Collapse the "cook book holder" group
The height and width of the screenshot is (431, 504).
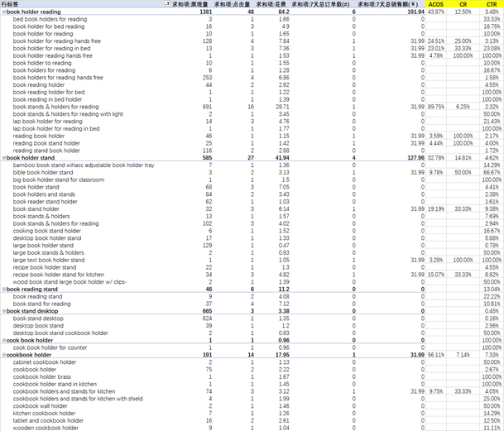2,340
